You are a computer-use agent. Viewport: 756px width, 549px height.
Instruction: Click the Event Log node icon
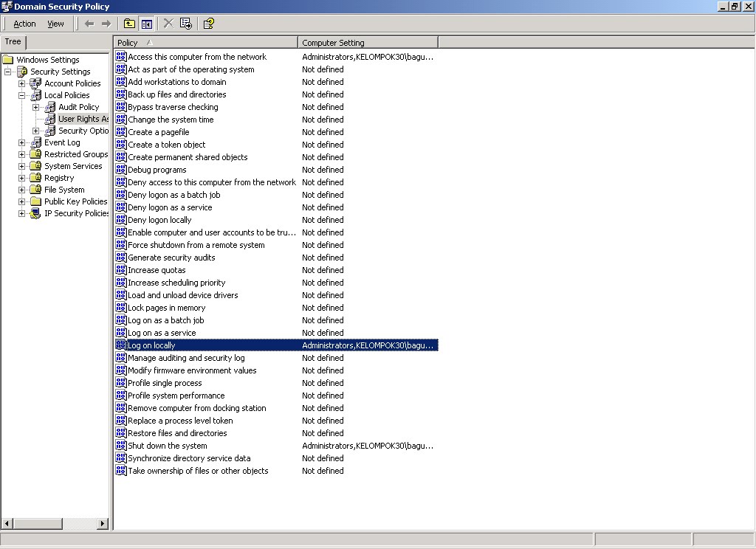pos(35,142)
